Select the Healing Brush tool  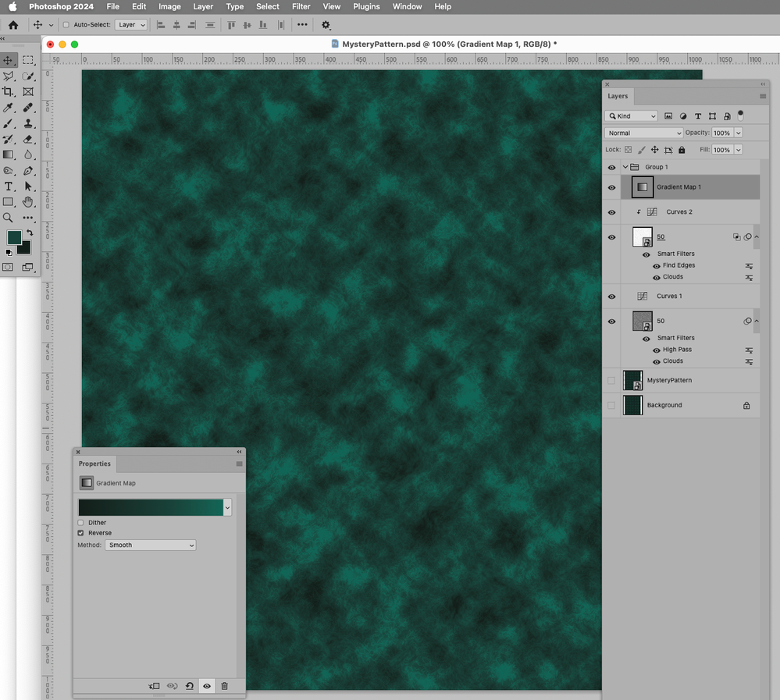click(x=29, y=108)
